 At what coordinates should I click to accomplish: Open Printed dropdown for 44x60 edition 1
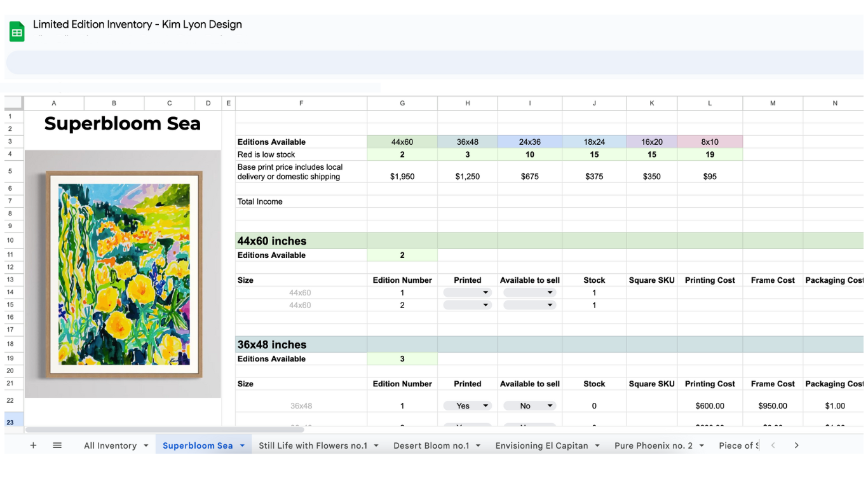point(468,293)
